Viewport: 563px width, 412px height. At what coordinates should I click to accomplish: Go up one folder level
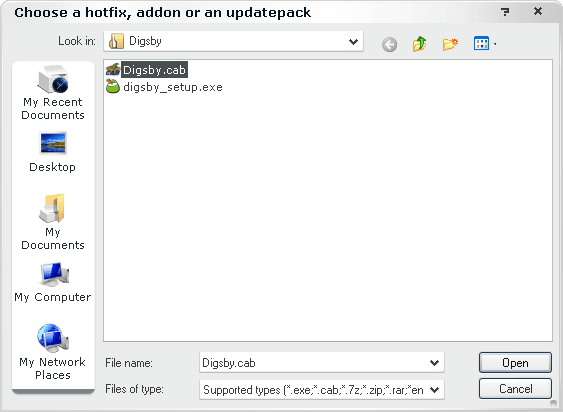tap(419, 44)
